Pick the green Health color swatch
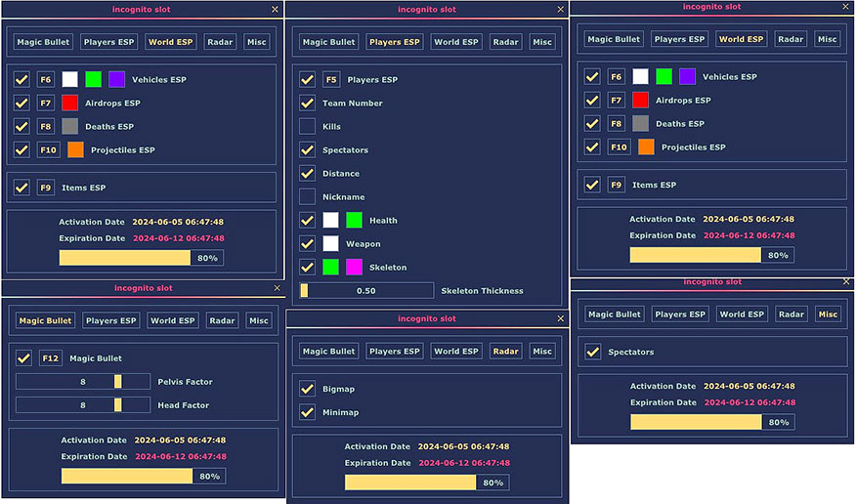Image resolution: width=857 pixels, height=504 pixels. pyautogui.click(x=354, y=221)
